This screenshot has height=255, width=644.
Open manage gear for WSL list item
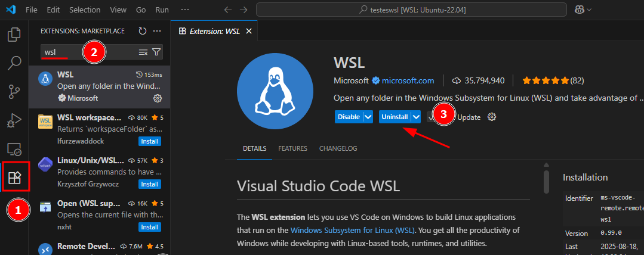[x=157, y=98]
